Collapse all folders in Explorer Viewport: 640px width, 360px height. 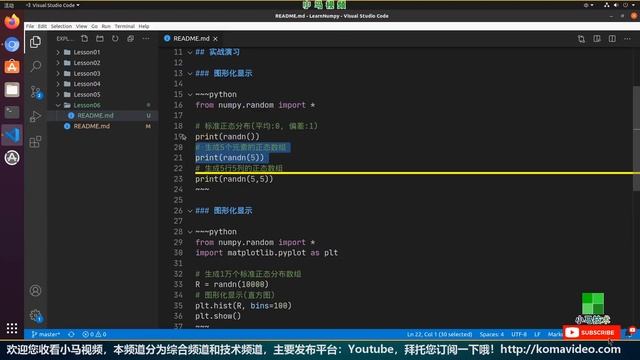pos(131,38)
